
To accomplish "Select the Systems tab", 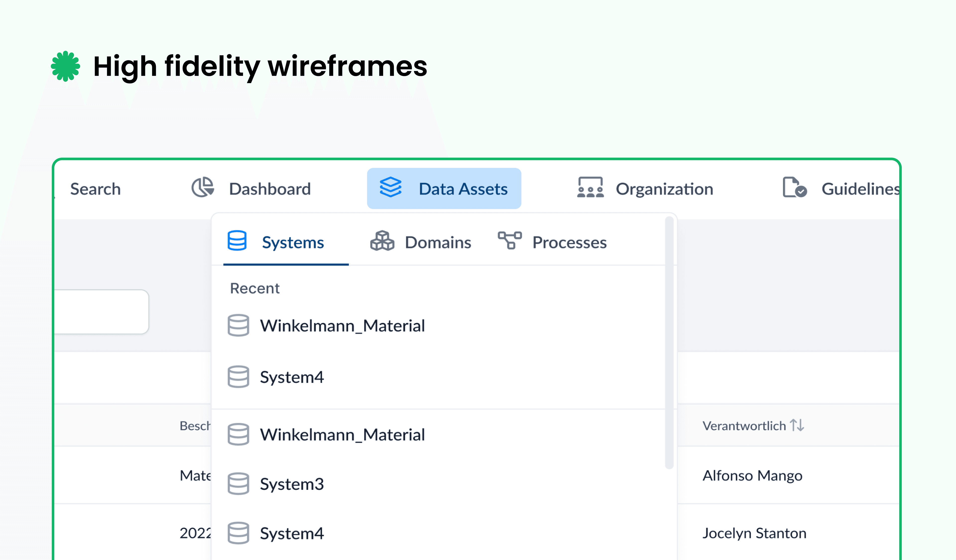I will pos(286,242).
